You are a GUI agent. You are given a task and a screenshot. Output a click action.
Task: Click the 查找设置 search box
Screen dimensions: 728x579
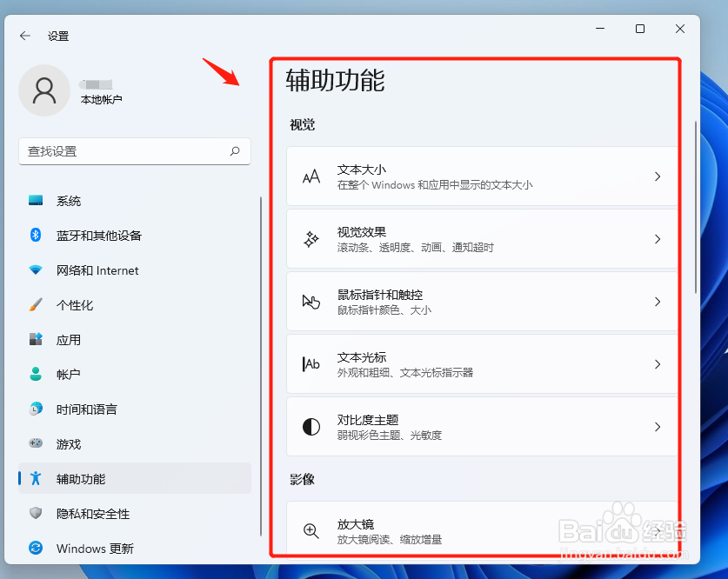click(135, 151)
